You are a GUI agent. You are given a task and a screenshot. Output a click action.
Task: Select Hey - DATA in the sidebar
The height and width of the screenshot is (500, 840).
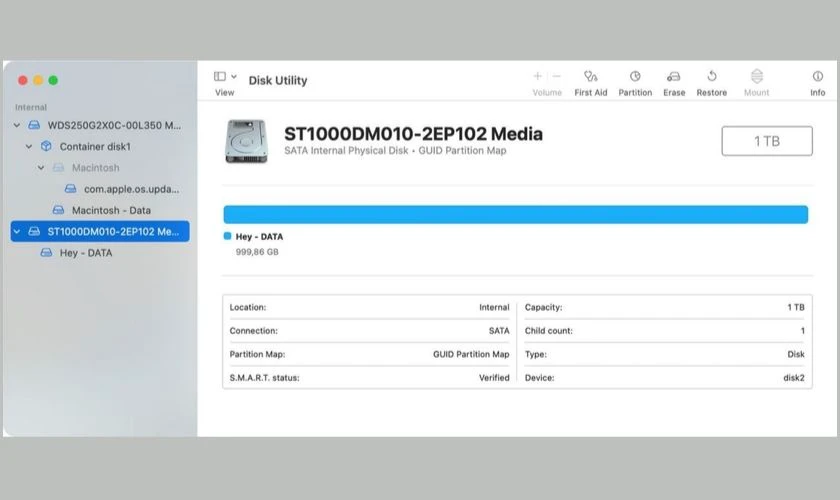tap(100, 252)
